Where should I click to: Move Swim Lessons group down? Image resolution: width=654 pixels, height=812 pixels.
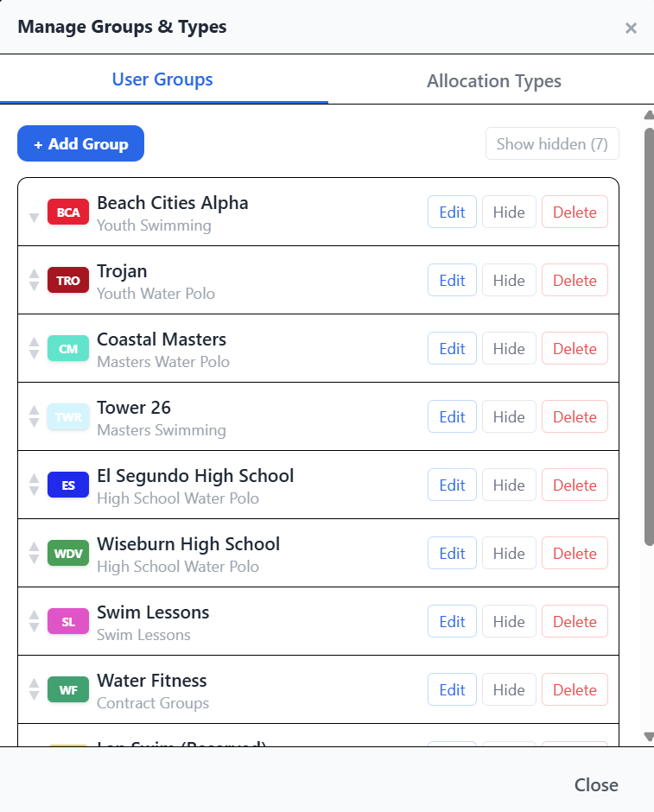tap(34, 627)
